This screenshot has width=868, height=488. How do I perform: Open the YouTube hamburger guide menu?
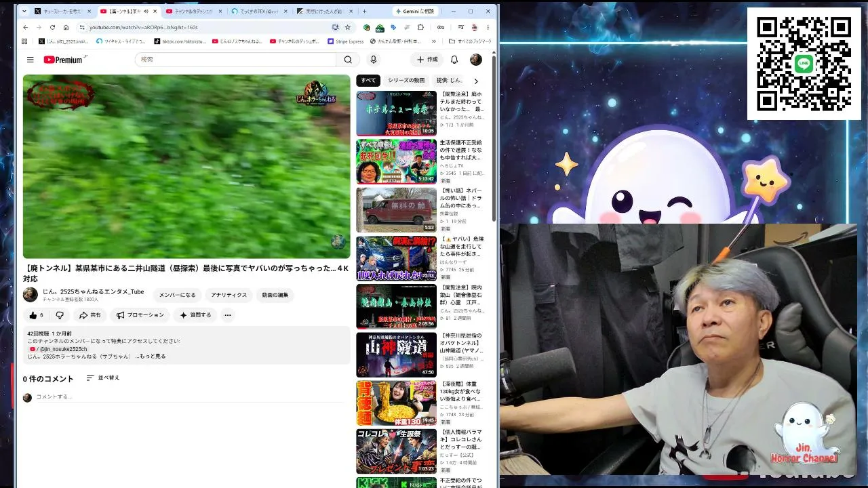(x=30, y=60)
